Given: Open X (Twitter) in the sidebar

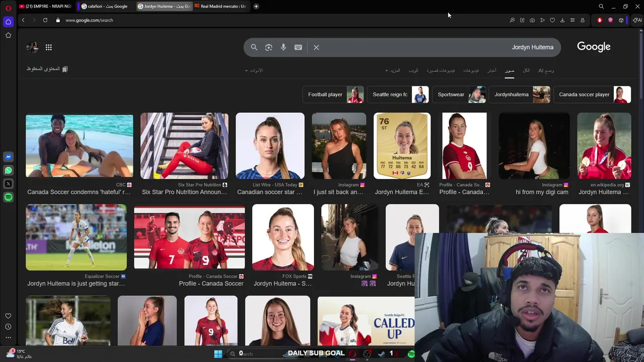Looking at the screenshot, I should (8, 184).
